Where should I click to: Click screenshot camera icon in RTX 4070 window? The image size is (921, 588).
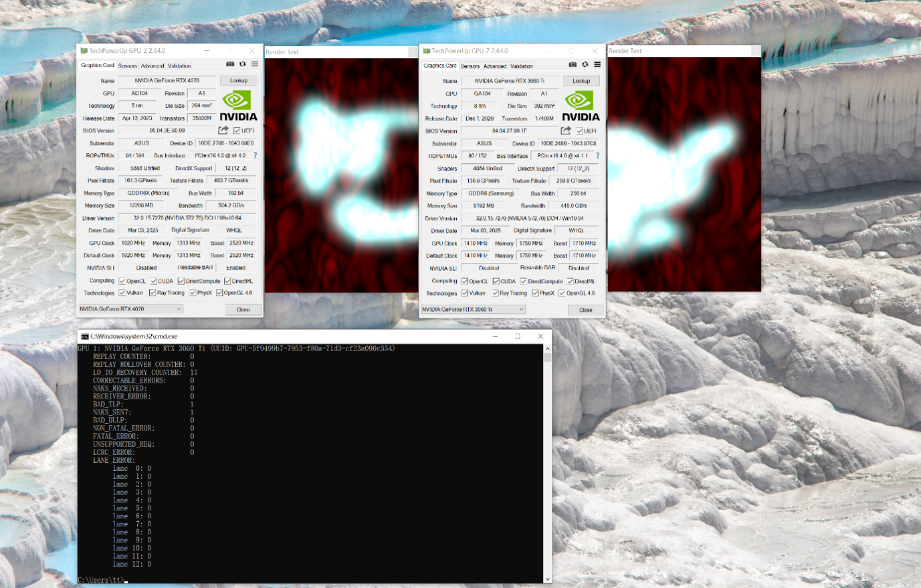click(230, 64)
